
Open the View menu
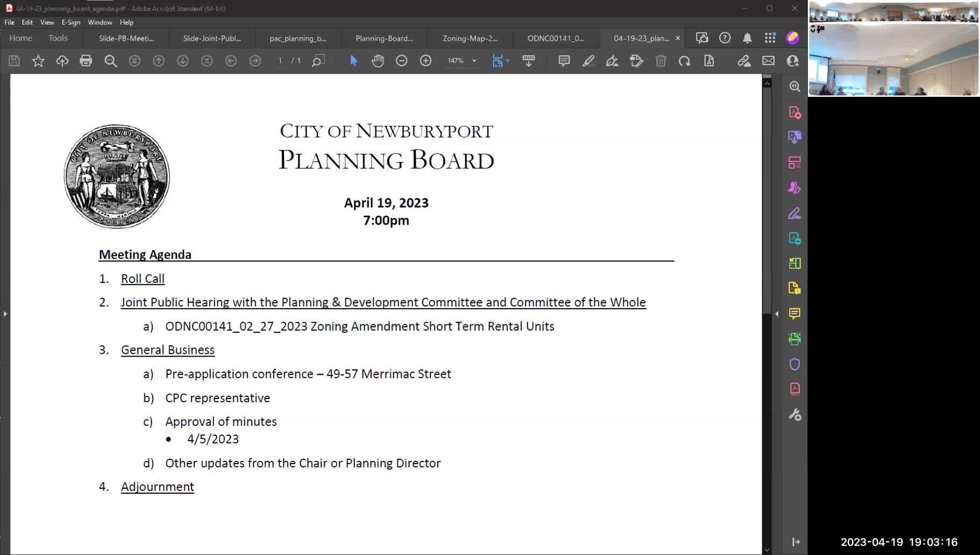[x=47, y=22]
